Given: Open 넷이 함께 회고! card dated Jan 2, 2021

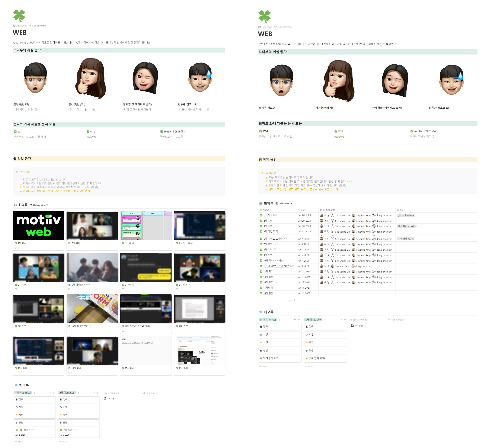Looking at the screenshot, I should point(35,432).
